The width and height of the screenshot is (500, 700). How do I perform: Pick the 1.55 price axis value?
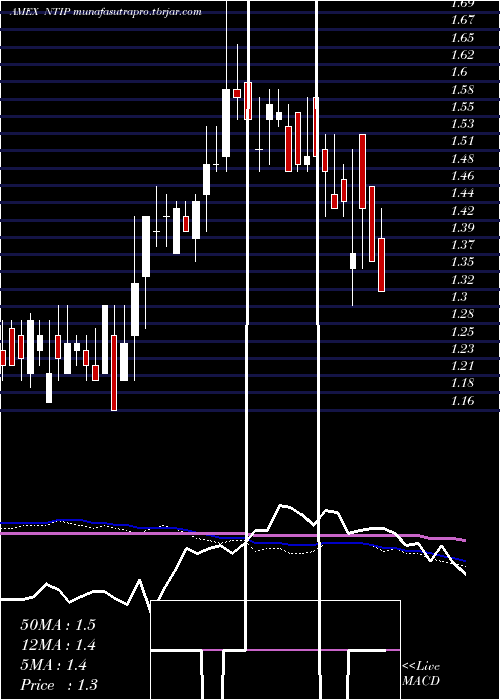(462, 107)
